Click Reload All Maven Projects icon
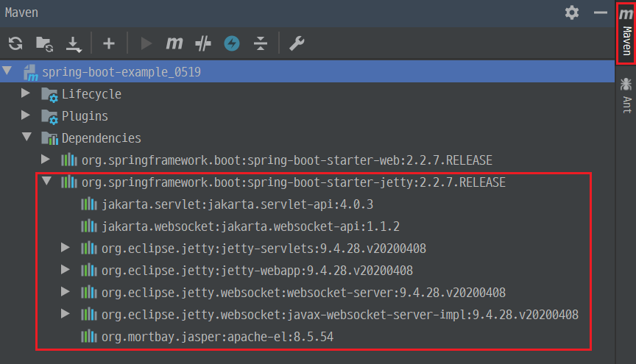 [x=15, y=43]
